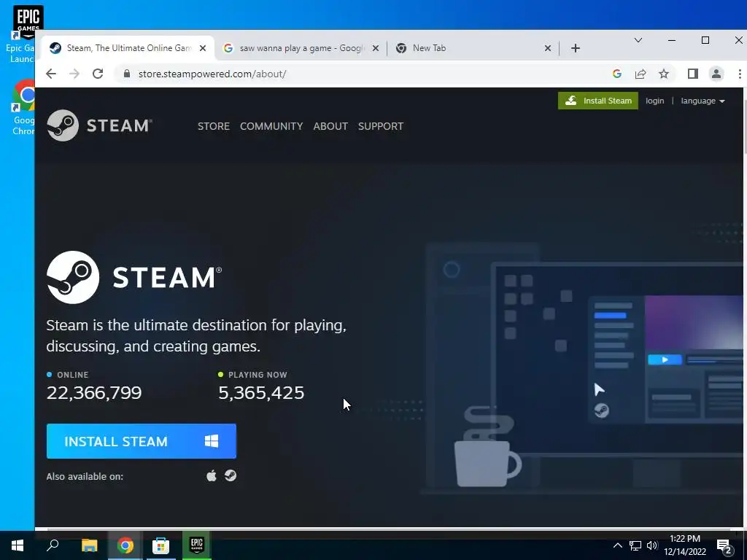Open File Explorer from the taskbar

click(89, 545)
